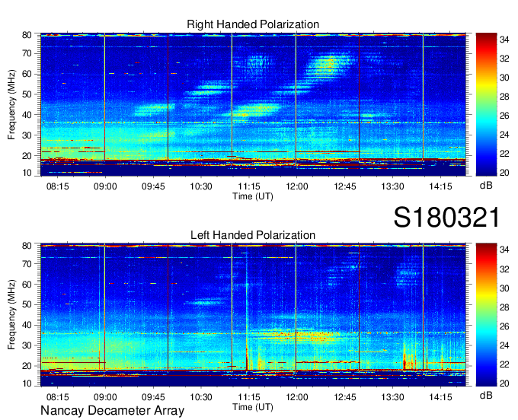Click 08:15 tick under Right Handed plot

click(57, 186)
